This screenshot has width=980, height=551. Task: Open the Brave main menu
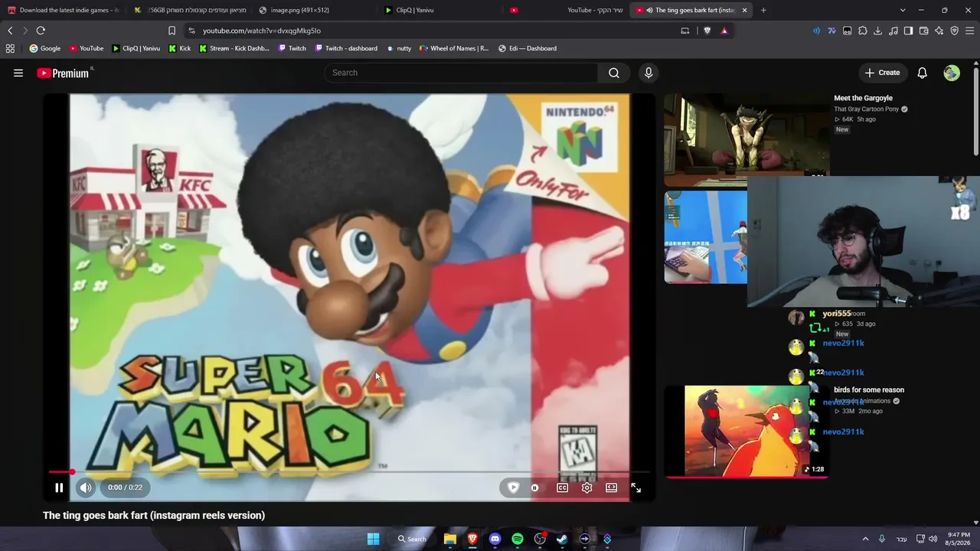970,31
